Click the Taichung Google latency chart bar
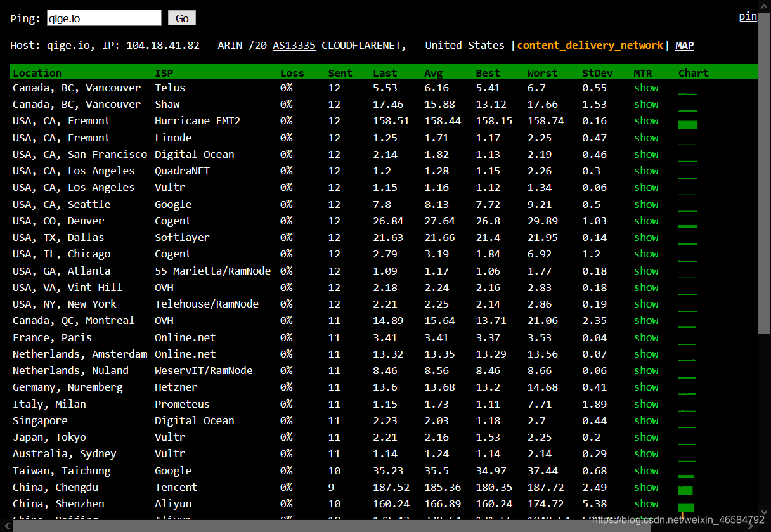The width and height of the screenshot is (771, 532). point(687,476)
